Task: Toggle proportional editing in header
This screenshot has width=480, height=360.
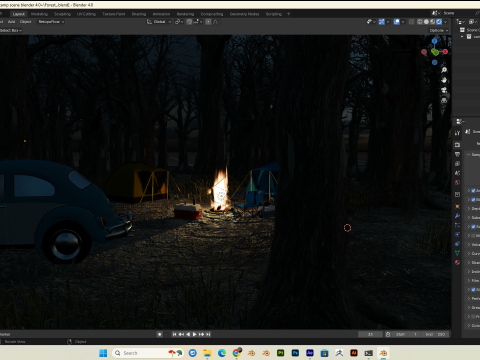Action: [x=208, y=22]
